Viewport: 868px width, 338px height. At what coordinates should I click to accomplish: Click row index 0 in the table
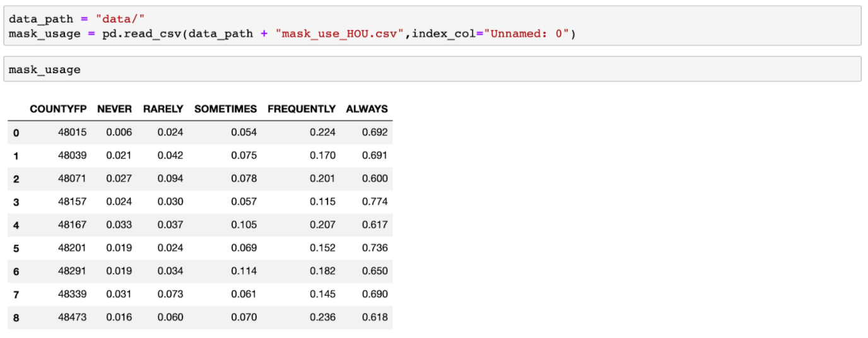[16, 133]
